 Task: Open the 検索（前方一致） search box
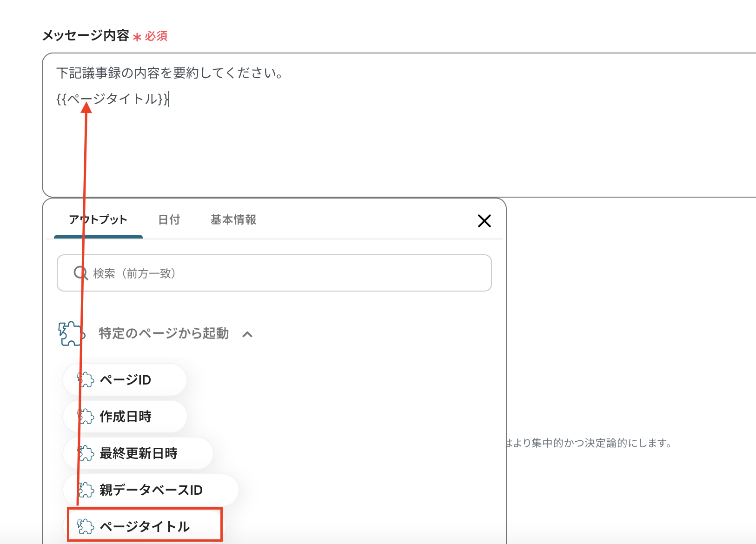(x=274, y=273)
